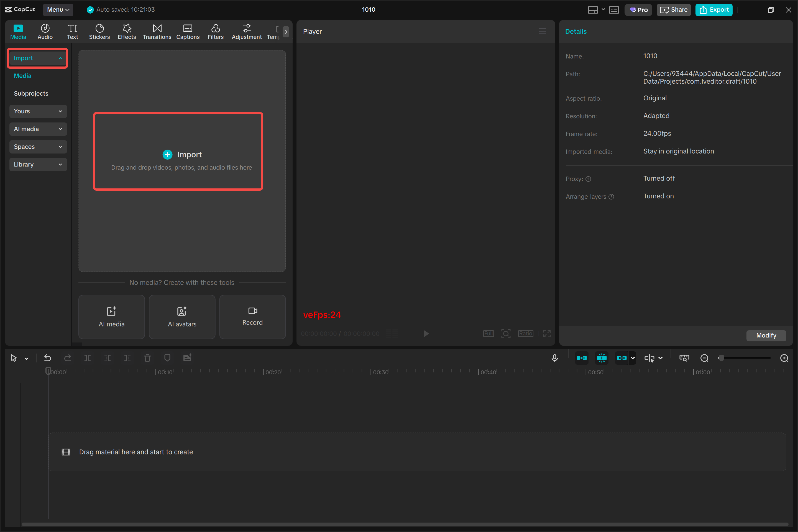This screenshot has width=798, height=532.
Task: Click the Share button
Action: click(674, 10)
